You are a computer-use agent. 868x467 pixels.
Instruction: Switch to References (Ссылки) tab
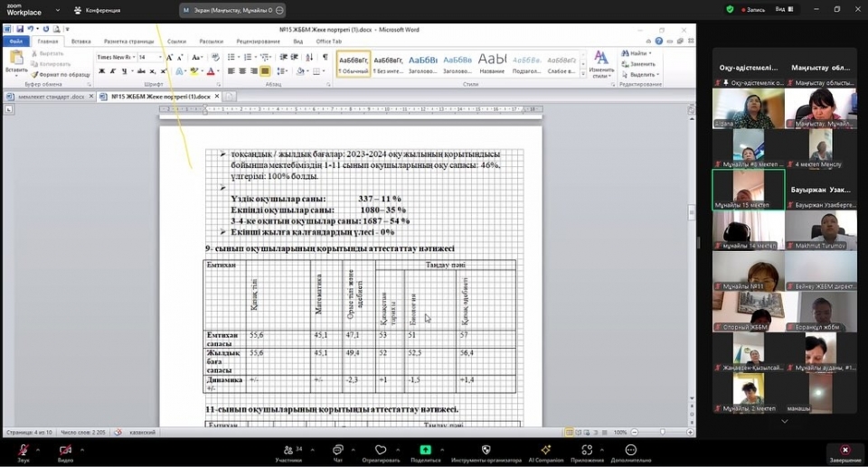(x=176, y=42)
